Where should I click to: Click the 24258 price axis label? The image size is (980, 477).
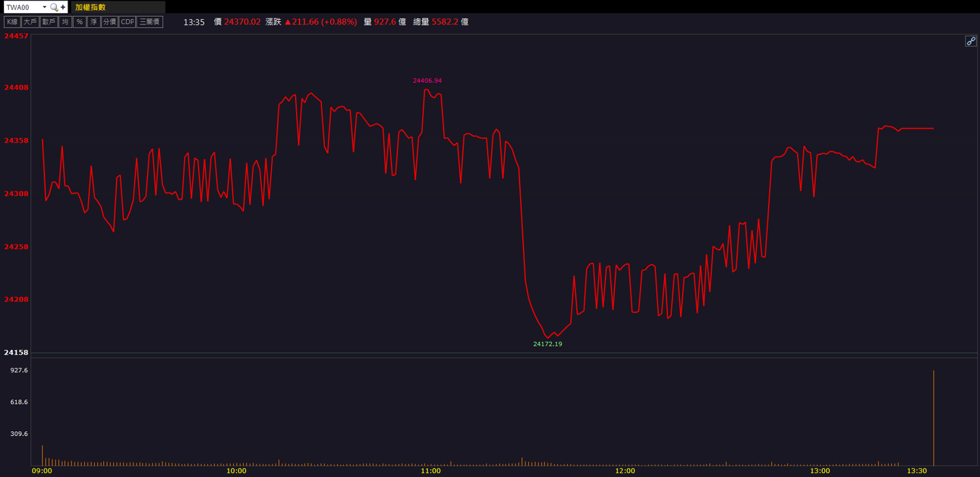tap(16, 246)
